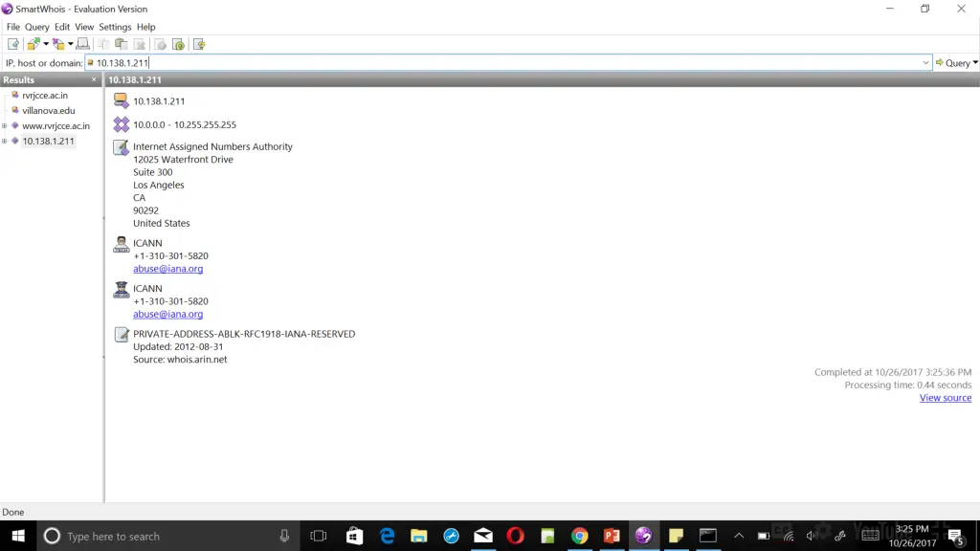This screenshot has width=980, height=551.
Task: Click the icon next to villanova.edu
Action: pos(15,110)
